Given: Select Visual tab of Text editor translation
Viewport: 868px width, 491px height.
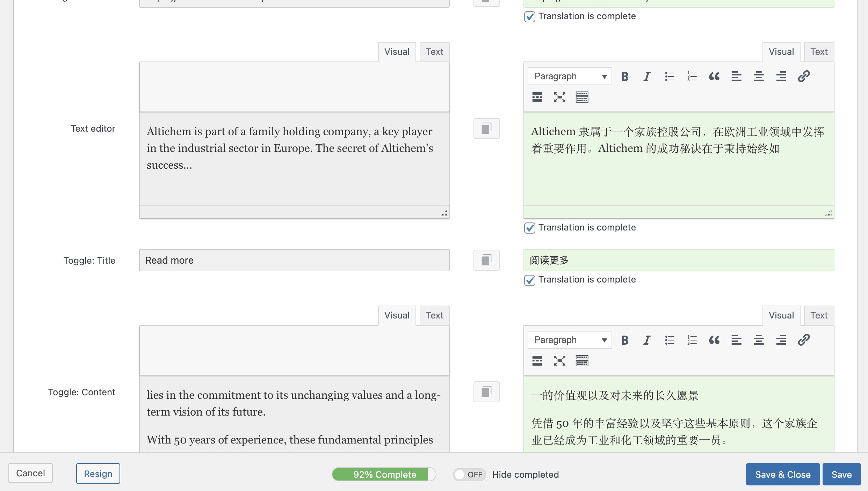Looking at the screenshot, I should [781, 52].
